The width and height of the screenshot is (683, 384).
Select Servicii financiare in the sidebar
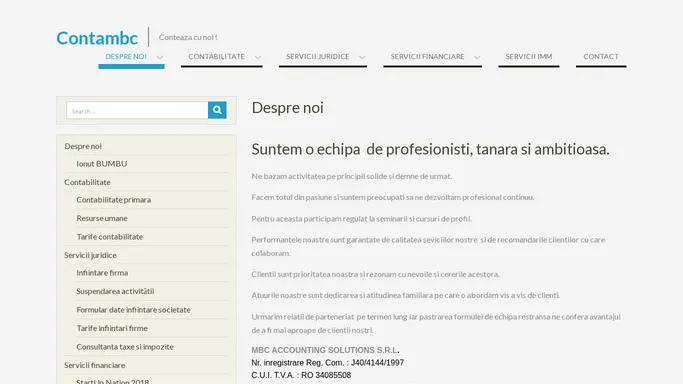click(x=95, y=365)
